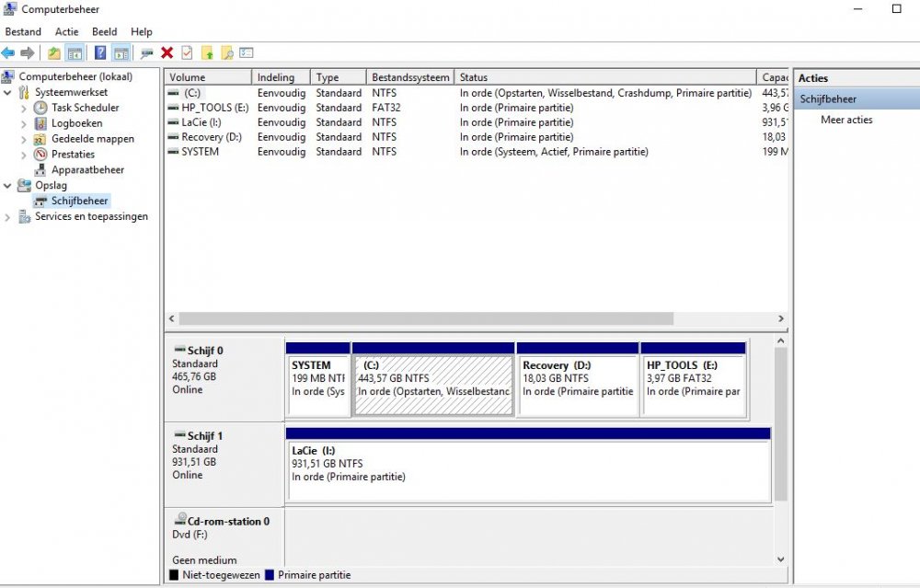Viewport: 920px width, 588px height.
Task: Click the Cd-rom-station 0 label
Action: pos(228,522)
